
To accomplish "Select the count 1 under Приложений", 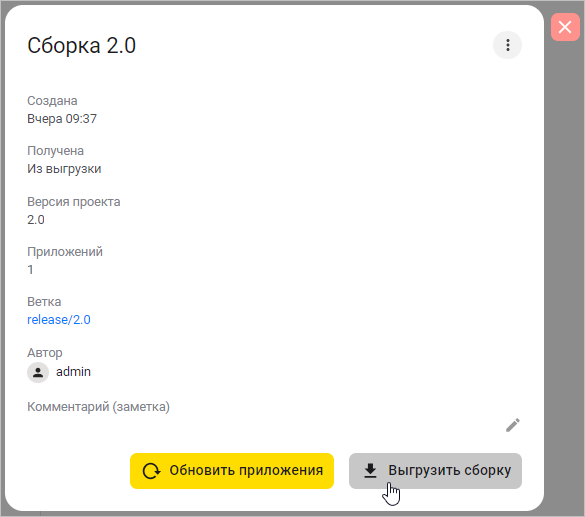I will (x=30, y=270).
